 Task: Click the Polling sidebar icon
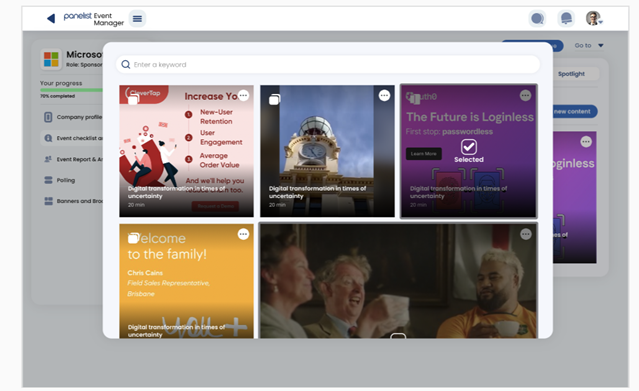point(48,180)
